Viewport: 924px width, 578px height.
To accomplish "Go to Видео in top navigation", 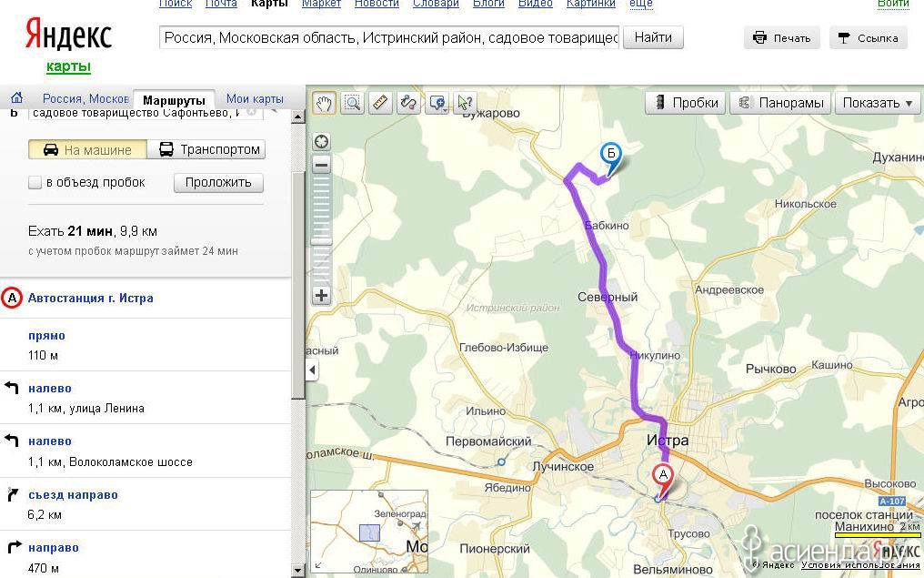I will (x=535, y=4).
